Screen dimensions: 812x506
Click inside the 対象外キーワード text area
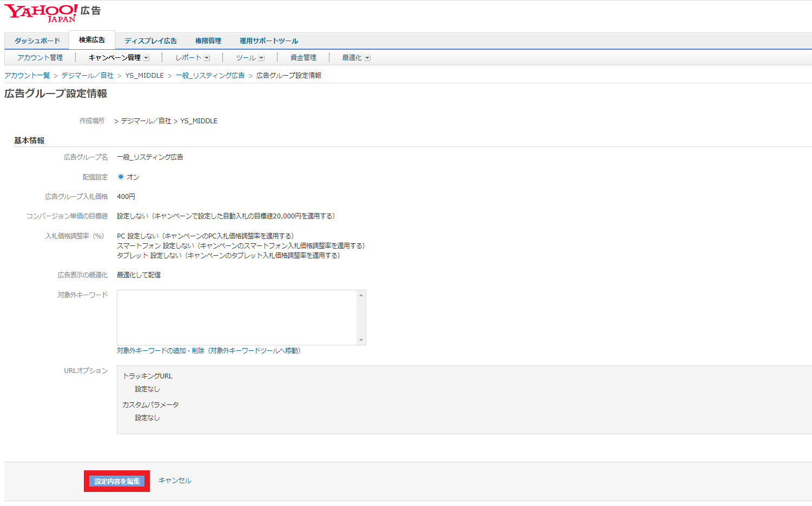coord(237,317)
